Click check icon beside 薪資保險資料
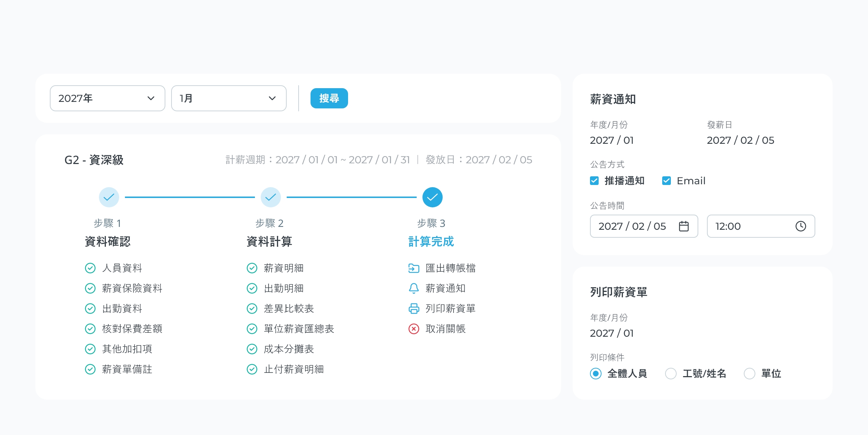The image size is (868, 435). (90, 288)
